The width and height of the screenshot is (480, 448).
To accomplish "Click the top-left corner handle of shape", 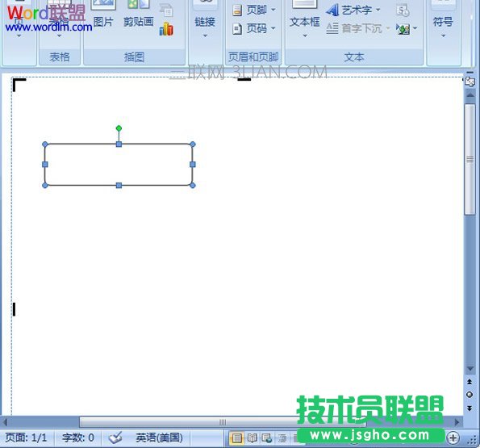I will coord(44,144).
